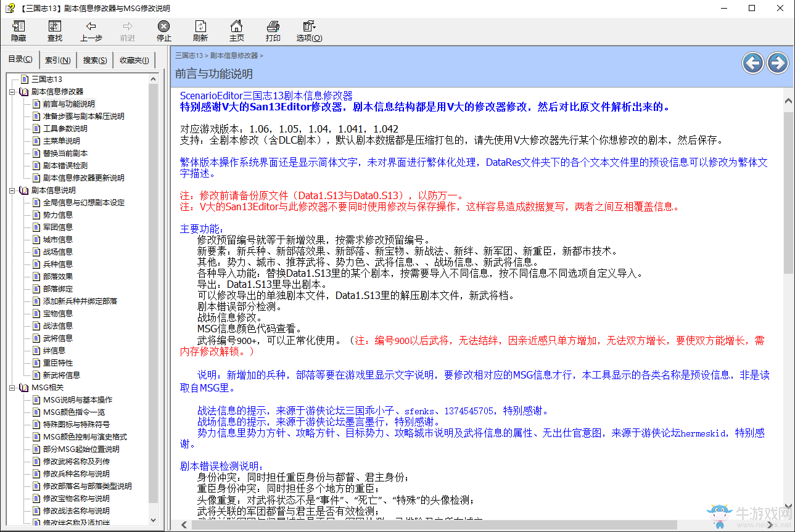Open 修改宝物名称与说明 topic

pos(76,498)
